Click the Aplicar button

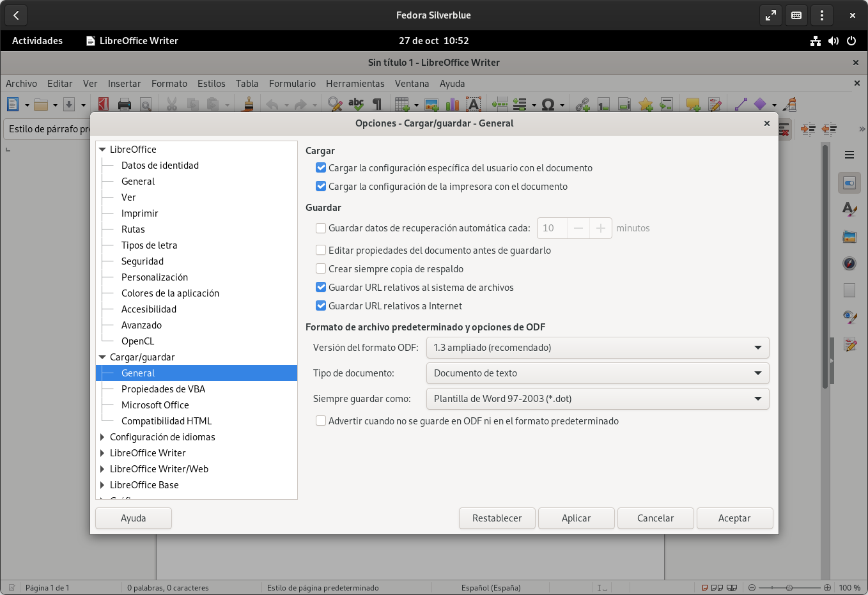point(576,518)
